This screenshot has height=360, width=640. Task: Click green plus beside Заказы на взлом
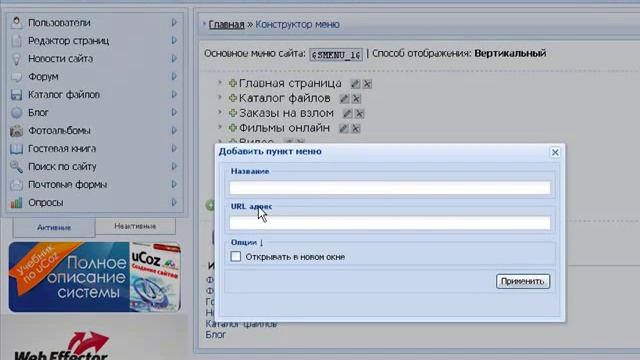pos(233,113)
